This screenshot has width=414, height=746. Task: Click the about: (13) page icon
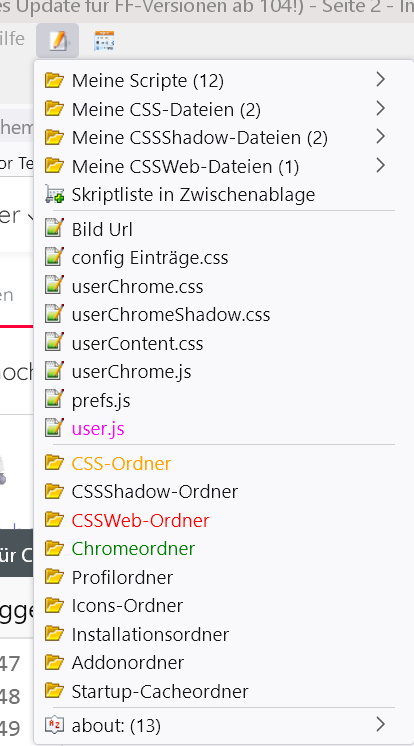coord(54,725)
